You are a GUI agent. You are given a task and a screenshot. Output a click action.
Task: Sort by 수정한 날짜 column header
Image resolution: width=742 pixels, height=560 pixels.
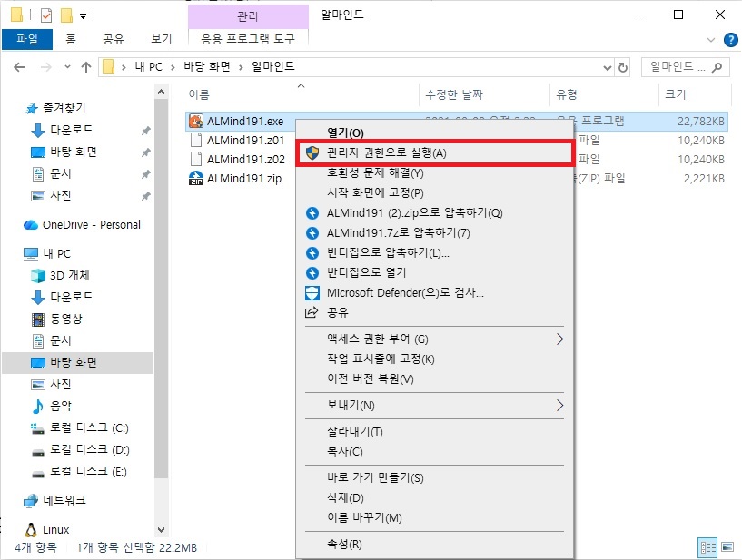pyautogui.click(x=484, y=94)
